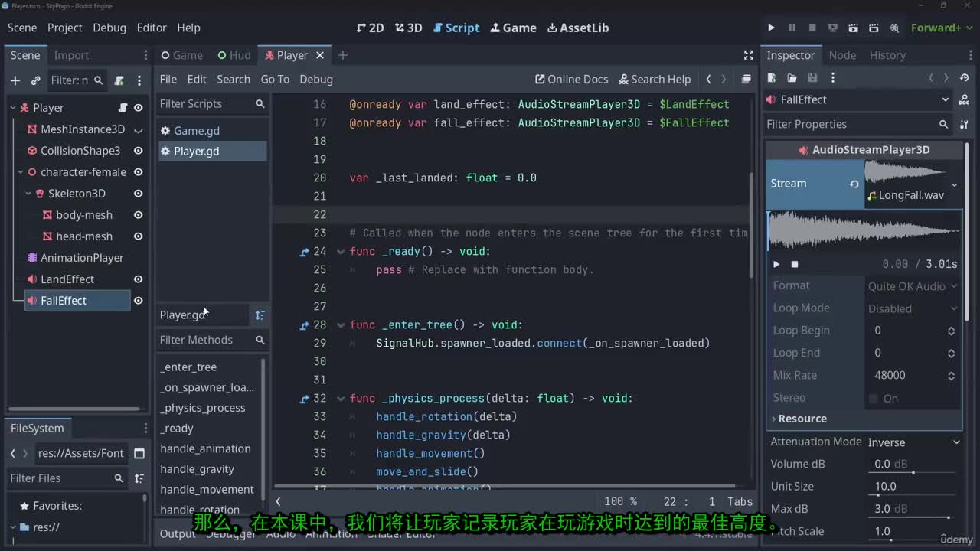Open the Inspector object history list

point(965,78)
